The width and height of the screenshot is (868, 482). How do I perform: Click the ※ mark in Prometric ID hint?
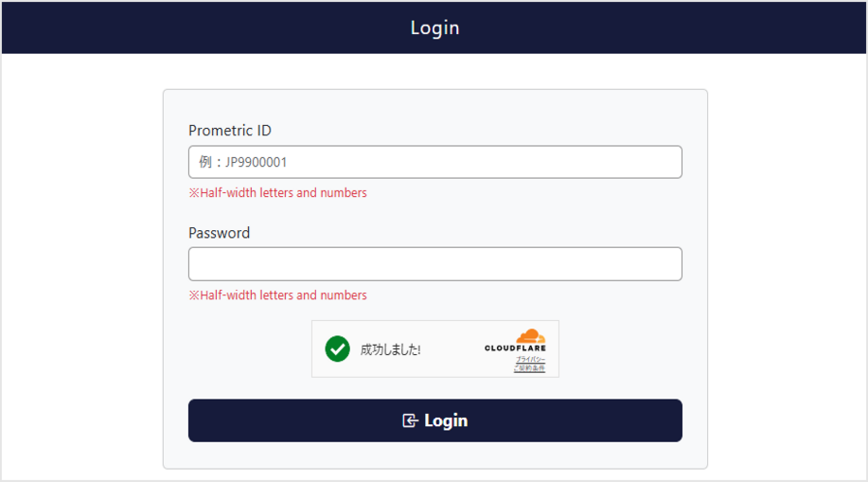click(x=194, y=193)
